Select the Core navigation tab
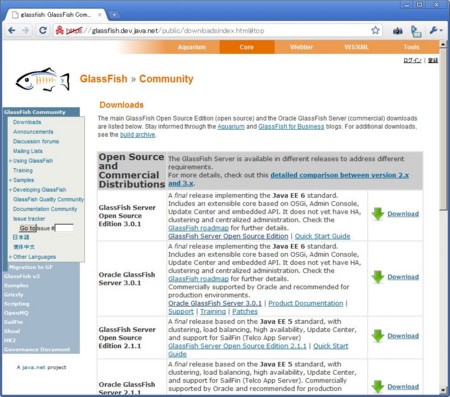Screen dimensions: 450x397 (247, 47)
